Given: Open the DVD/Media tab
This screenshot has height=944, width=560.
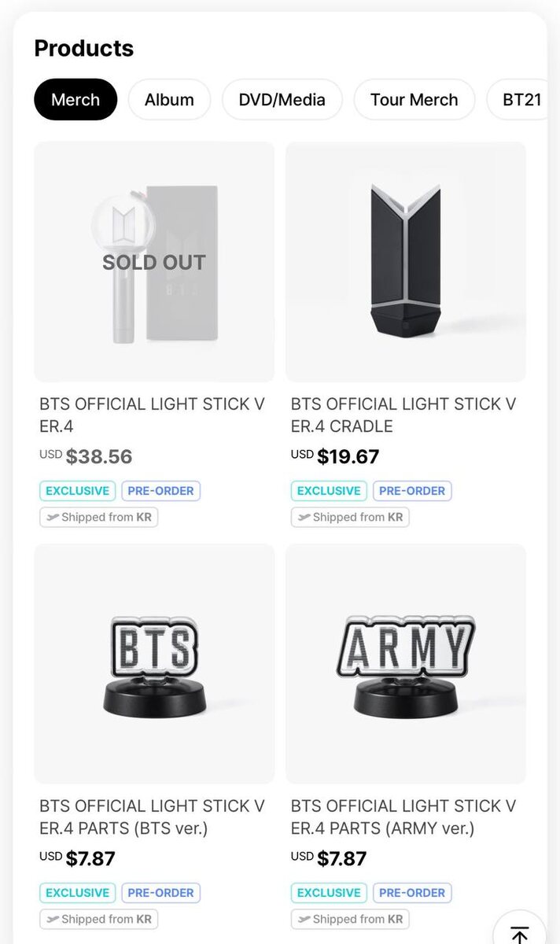Looking at the screenshot, I should [282, 100].
